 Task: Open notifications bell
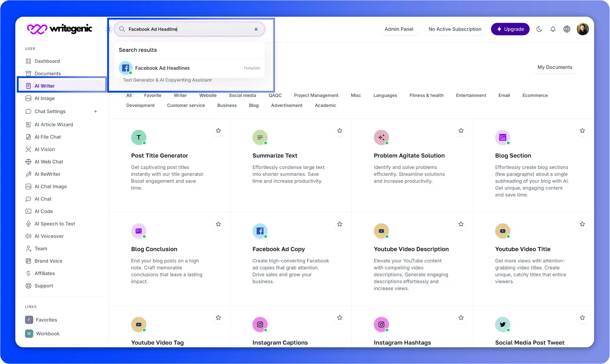[x=553, y=29]
